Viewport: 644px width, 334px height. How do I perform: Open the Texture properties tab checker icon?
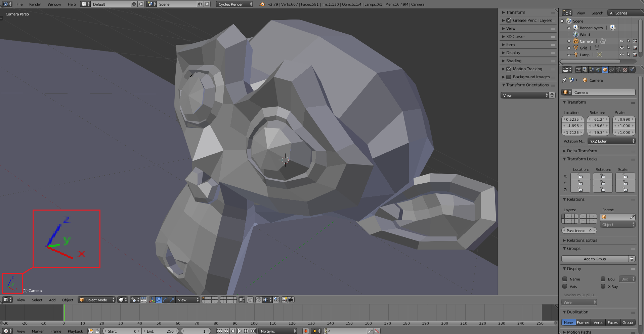click(625, 70)
